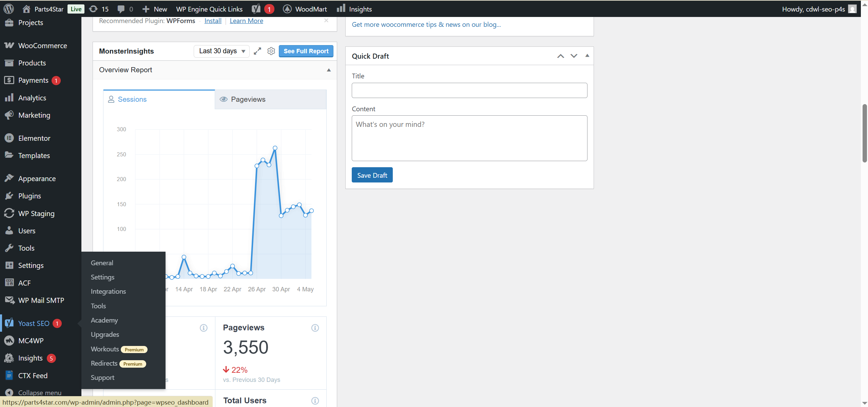Click the WordPress logo in admin bar
The height and width of the screenshot is (407, 868).
click(x=8, y=9)
